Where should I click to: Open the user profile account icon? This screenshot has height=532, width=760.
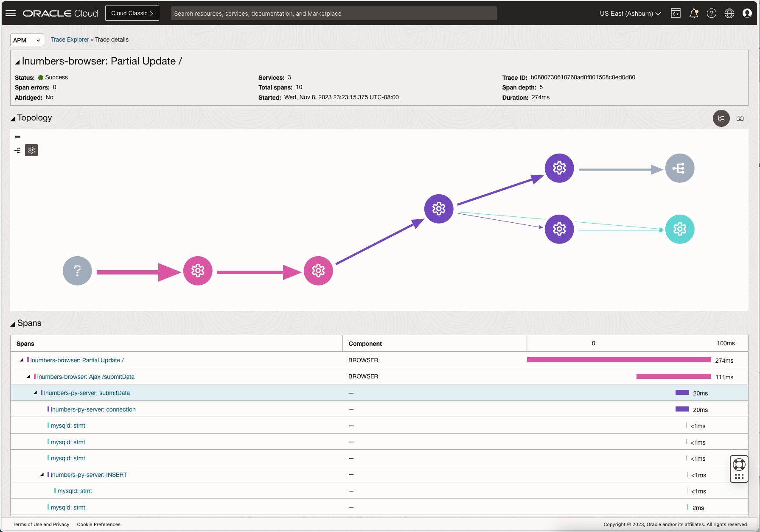(x=746, y=13)
